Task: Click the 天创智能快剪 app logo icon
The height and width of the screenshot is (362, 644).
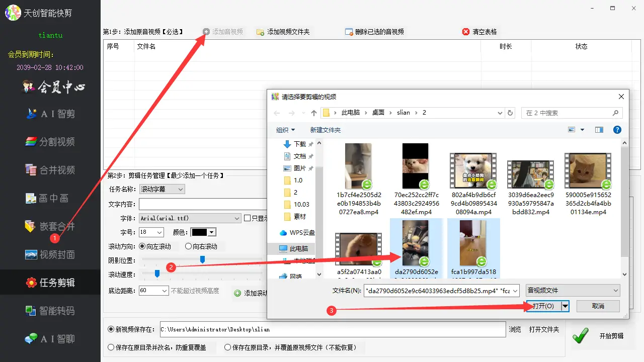Action: (x=13, y=13)
